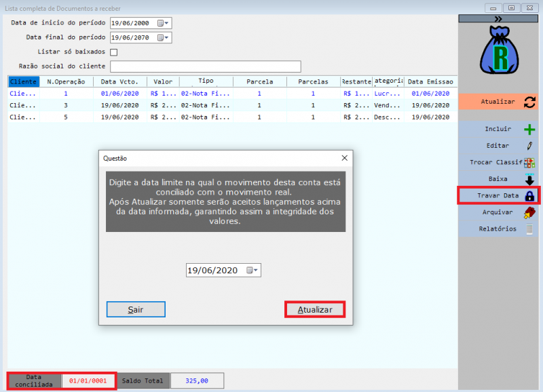This screenshot has width=543, height=392.
Task: Click the Baixa down arrow icon
Action: point(529,179)
